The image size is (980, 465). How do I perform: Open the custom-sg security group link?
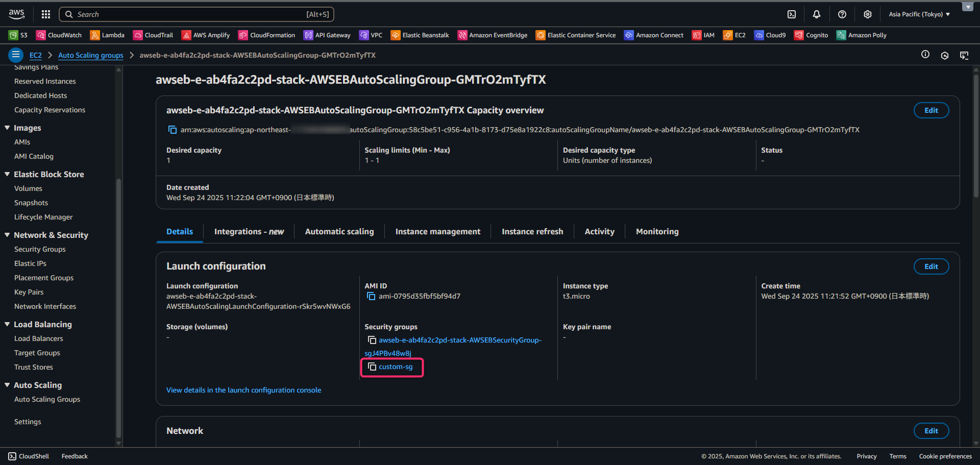pos(396,366)
